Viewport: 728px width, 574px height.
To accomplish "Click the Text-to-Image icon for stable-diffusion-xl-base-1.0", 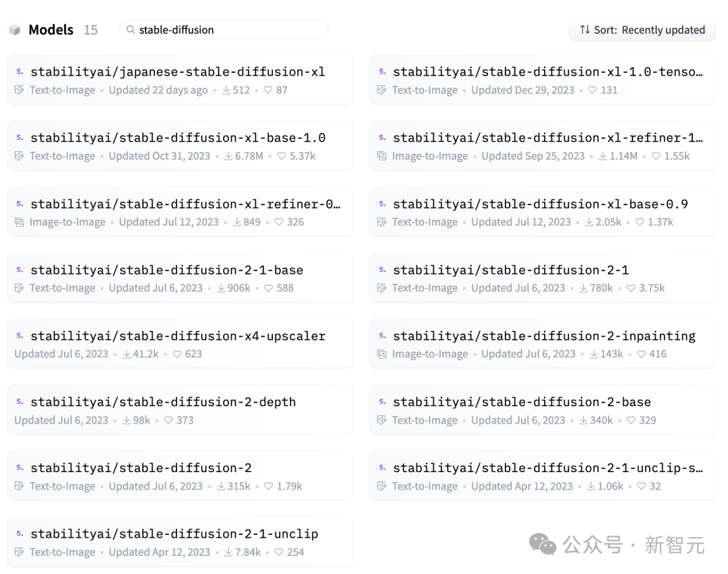I will click(19, 156).
